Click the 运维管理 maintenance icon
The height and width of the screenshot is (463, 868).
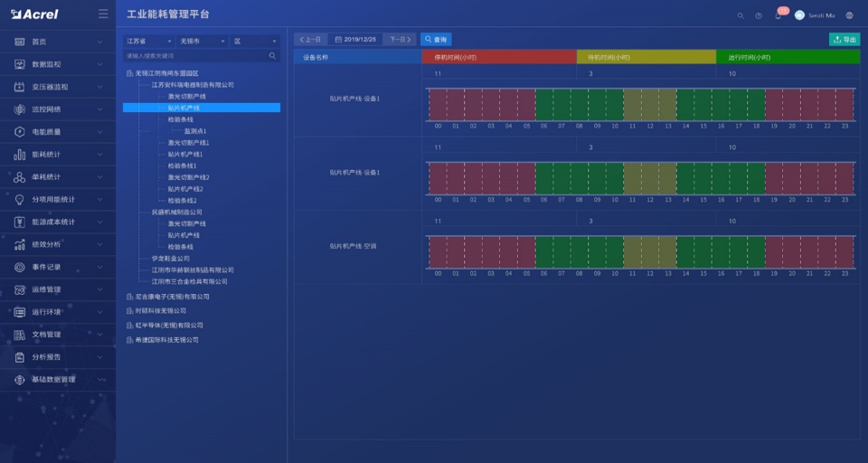click(19, 289)
